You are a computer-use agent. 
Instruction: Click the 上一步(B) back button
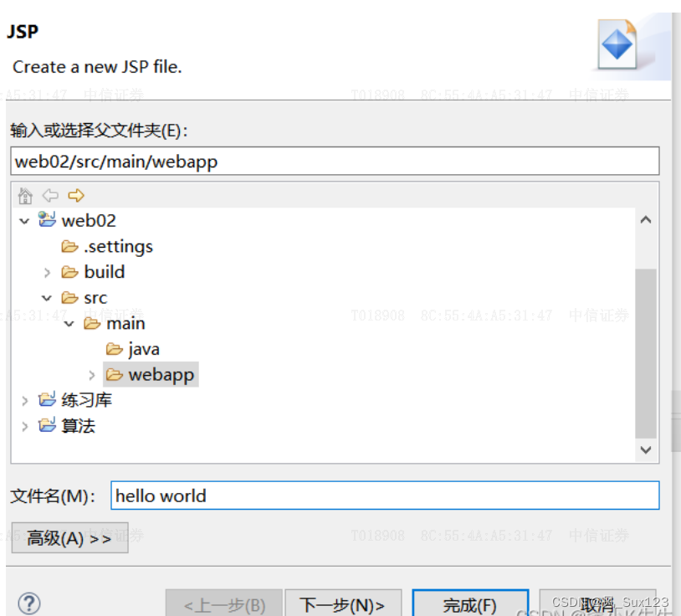224,603
